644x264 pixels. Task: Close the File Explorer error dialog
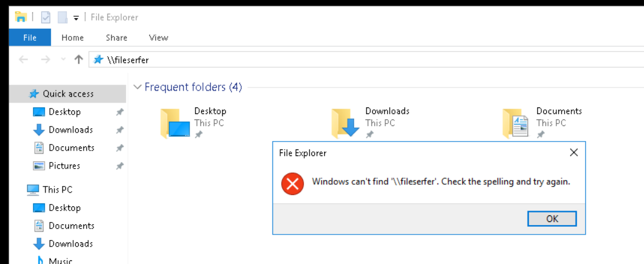[x=574, y=153]
